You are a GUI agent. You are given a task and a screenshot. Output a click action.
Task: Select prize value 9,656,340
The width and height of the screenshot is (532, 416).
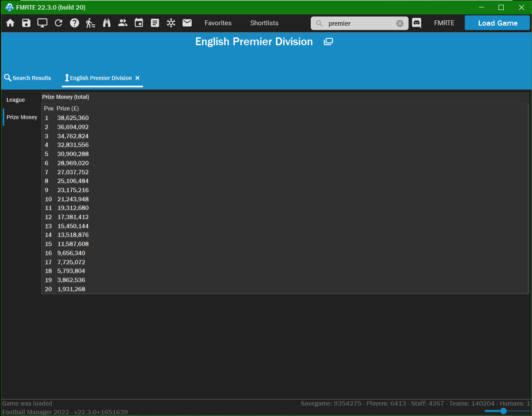71,253
